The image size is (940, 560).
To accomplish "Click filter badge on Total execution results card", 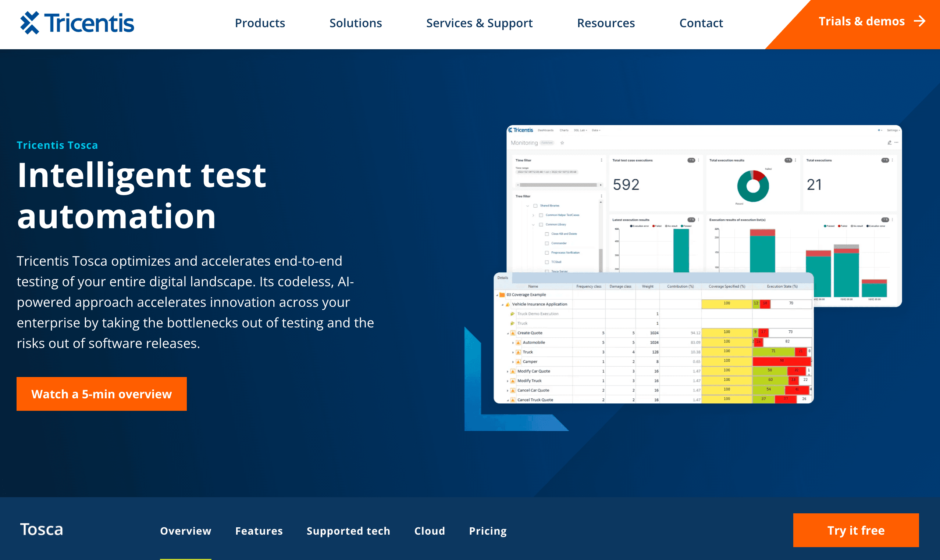I will click(788, 160).
